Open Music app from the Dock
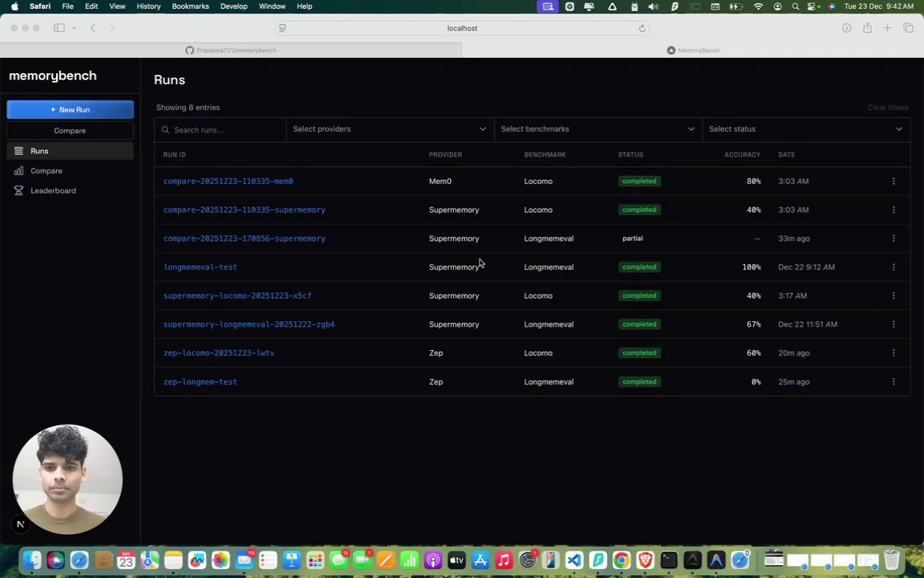This screenshot has width=924, height=578. (x=504, y=560)
